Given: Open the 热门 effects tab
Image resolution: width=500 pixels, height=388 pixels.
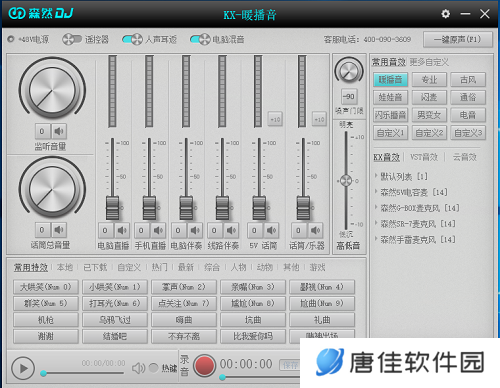Looking at the screenshot, I should click(160, 267).
